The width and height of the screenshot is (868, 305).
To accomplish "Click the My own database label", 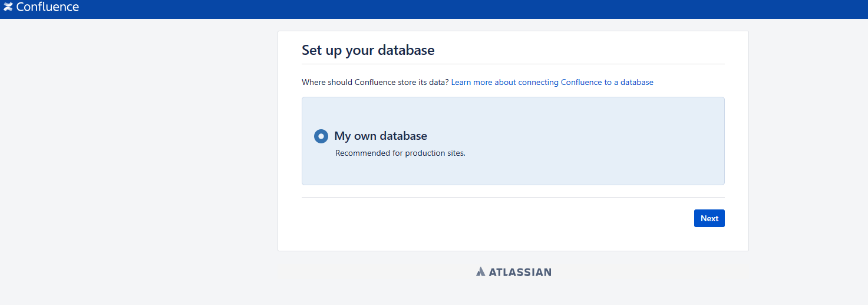I will [x=381, y=136].
